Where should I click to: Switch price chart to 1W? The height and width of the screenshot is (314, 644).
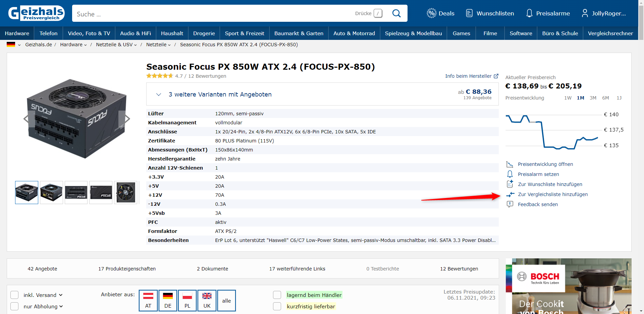coord(568,98)
